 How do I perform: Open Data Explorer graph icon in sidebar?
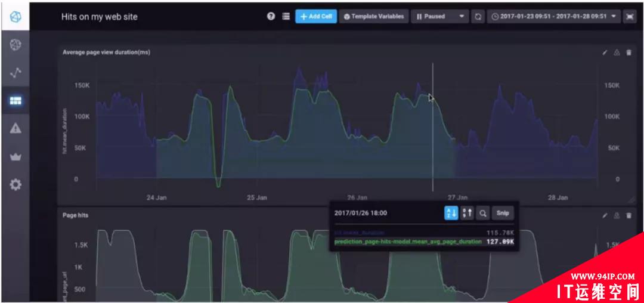coord(15,73)
